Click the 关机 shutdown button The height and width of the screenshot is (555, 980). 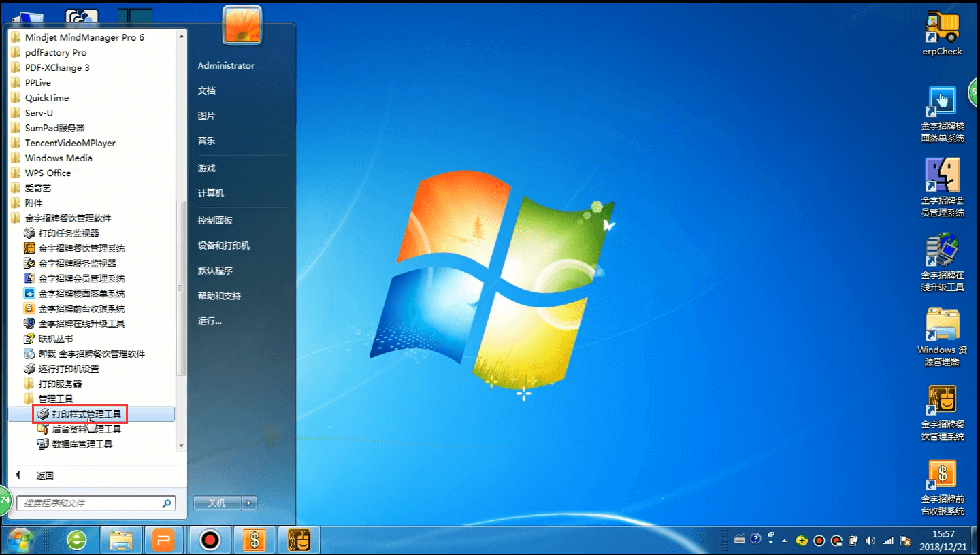[x=218, y=503]
